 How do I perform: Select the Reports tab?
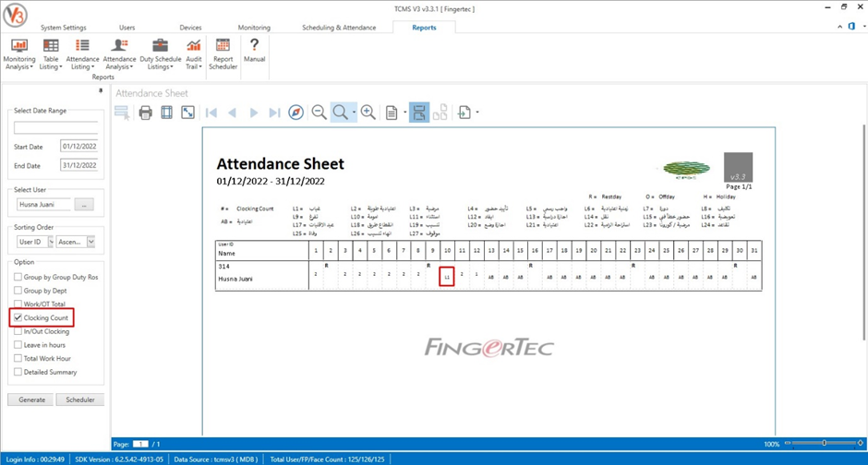pyautogui.click(x=424, y=28)
